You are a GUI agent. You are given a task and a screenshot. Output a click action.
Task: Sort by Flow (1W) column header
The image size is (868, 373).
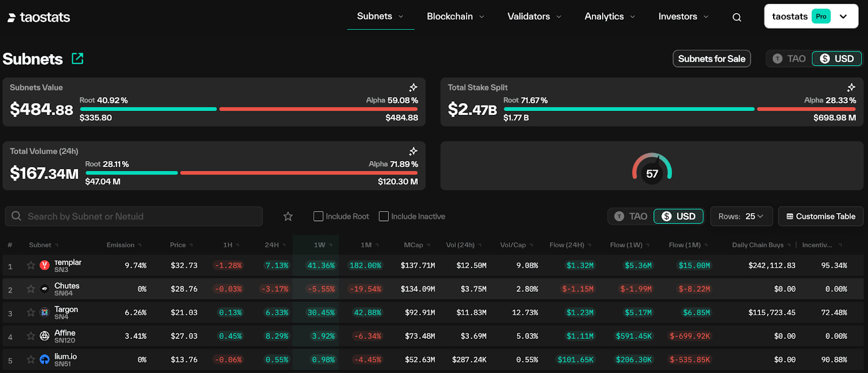(x=630, y=245)
